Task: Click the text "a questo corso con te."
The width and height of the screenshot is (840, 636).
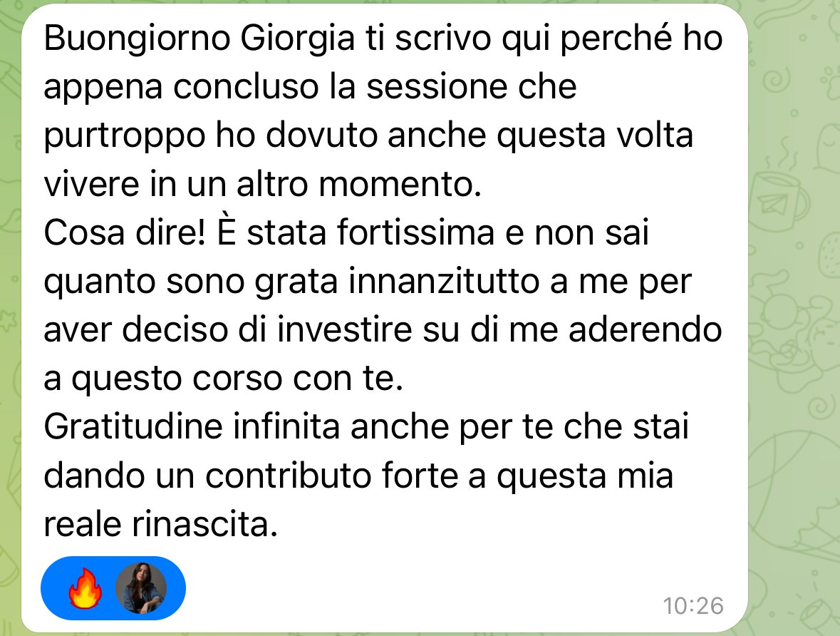Action: (224, 379)
